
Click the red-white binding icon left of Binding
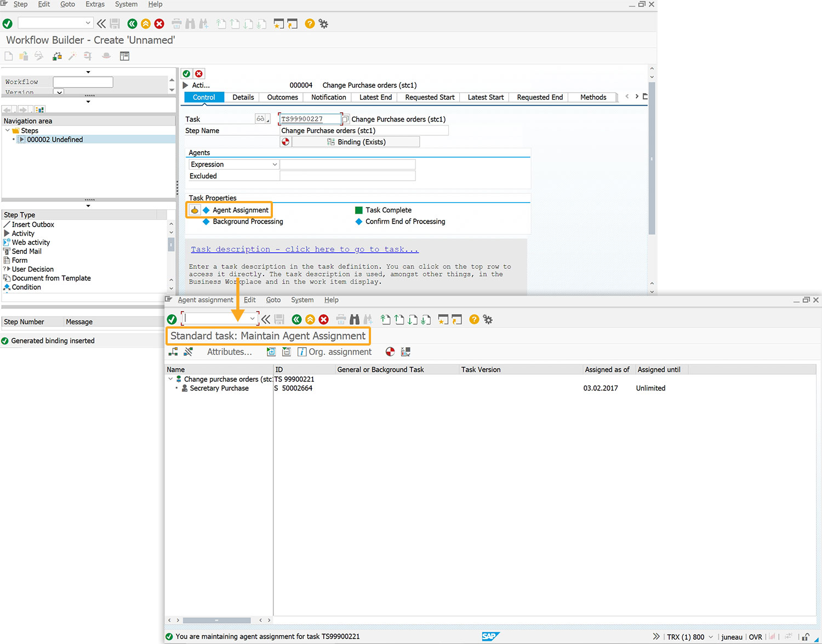(x=286, y=142)
